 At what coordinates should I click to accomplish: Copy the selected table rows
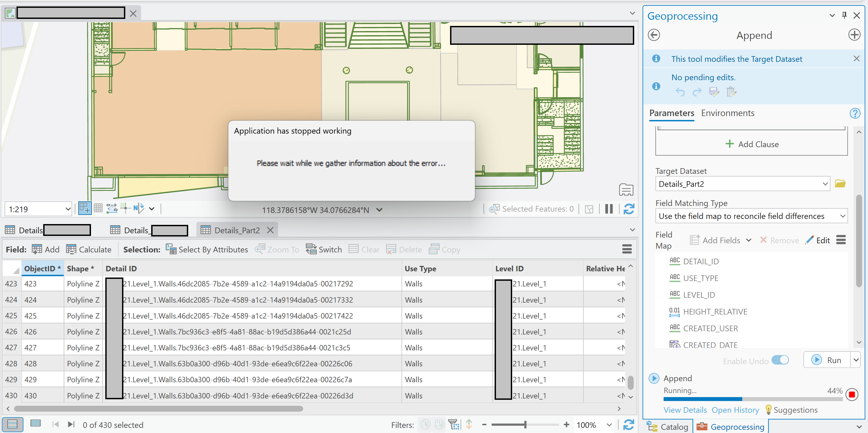(x=444, y=249)
